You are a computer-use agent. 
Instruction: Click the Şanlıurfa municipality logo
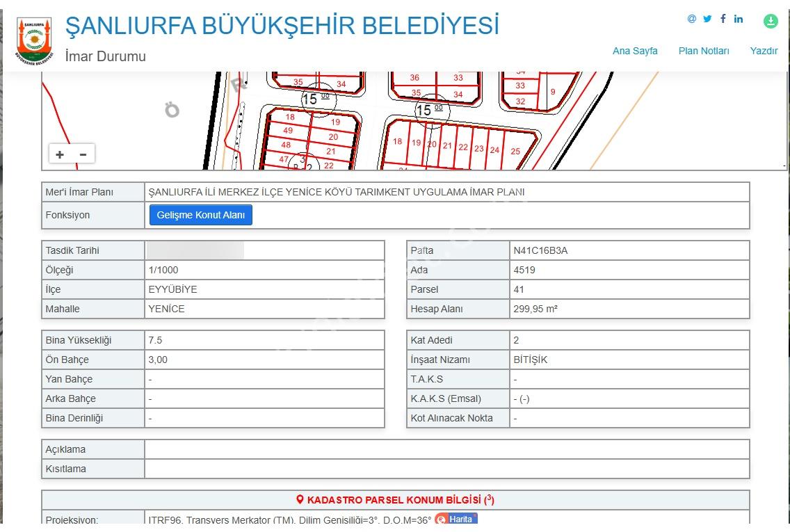(x=34, y=40)
